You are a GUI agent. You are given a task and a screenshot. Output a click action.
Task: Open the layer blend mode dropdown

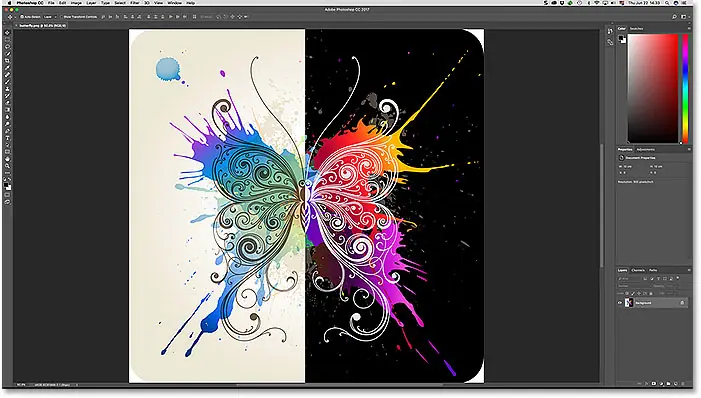(x=634, y=286)
